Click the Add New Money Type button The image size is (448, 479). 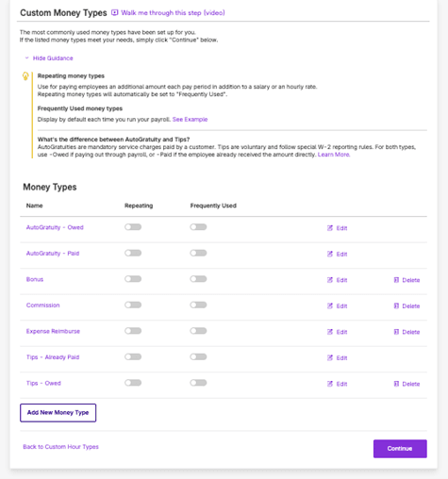point(58,413)
